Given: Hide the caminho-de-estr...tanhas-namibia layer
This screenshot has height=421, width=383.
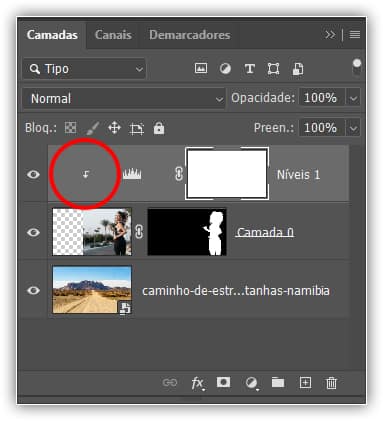Looking at the screenshot, I should (33, 291).
